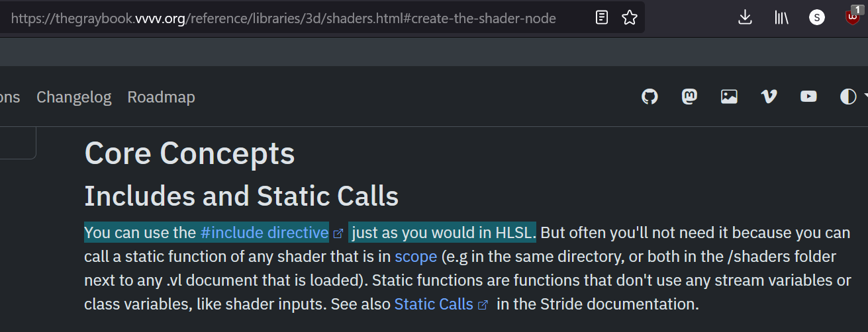Open the YouTube icon link
Image resolution: width=868 pixels, height=332 pixels.
[808, 97]
